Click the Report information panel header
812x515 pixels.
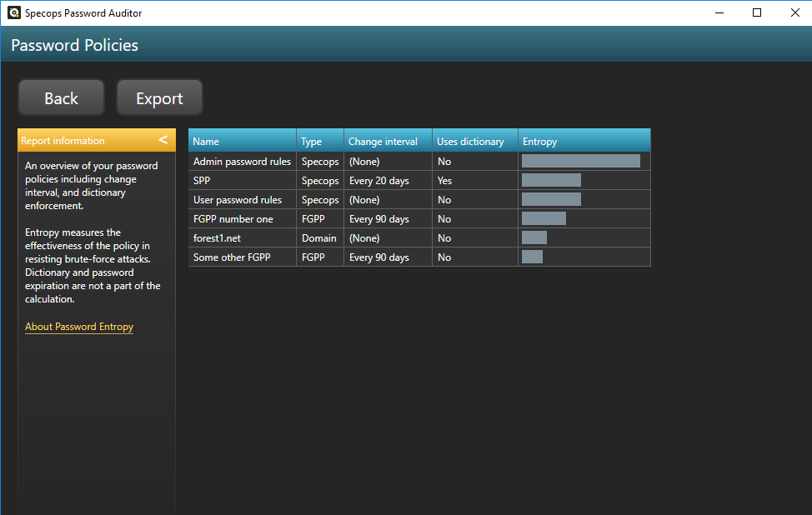(97, 140)
